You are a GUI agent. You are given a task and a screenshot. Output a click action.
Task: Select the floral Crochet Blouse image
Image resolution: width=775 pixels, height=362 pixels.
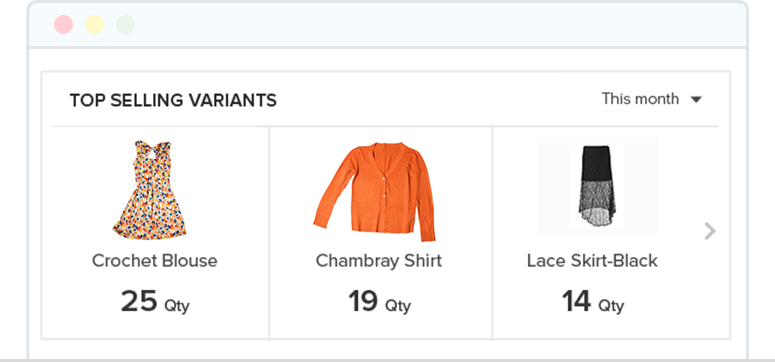(x=149, y=190)
